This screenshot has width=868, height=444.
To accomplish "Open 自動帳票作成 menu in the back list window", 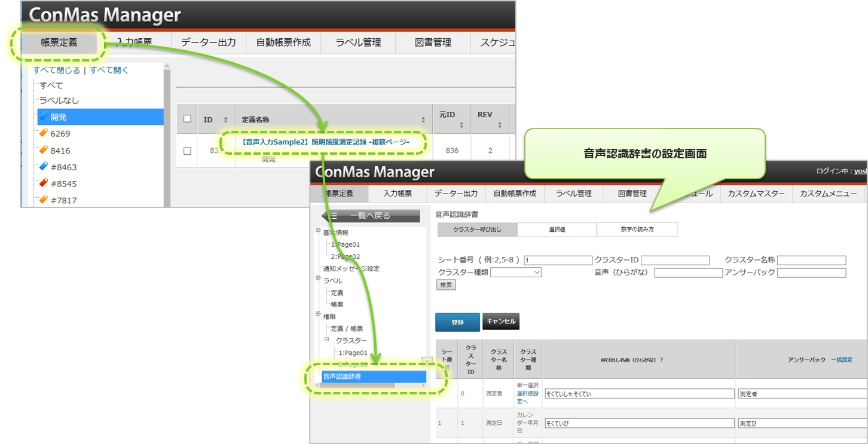I will (283, 42).
